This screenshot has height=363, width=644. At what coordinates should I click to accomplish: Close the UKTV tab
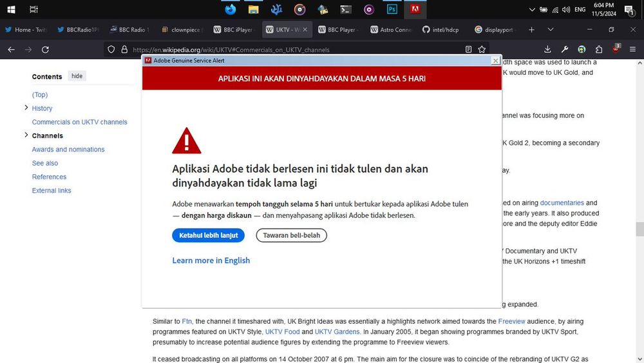pyautogui.click(x=305, y=30)
